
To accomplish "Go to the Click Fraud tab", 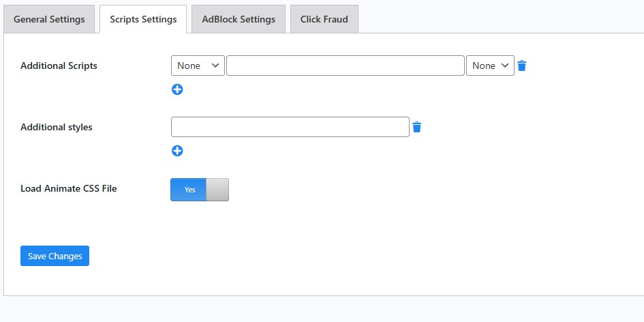I will (324, 19).
